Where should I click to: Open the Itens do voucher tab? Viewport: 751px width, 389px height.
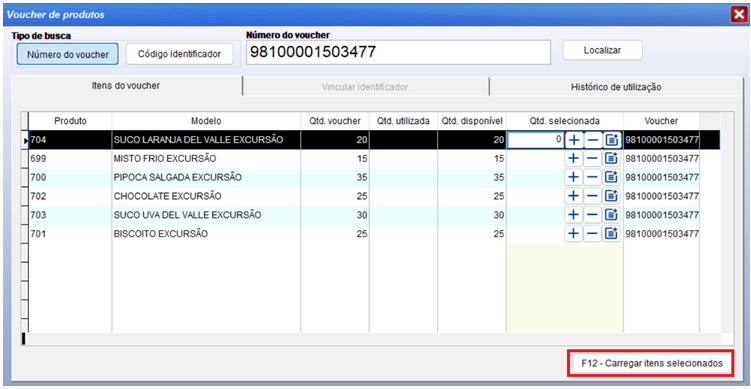126,86
